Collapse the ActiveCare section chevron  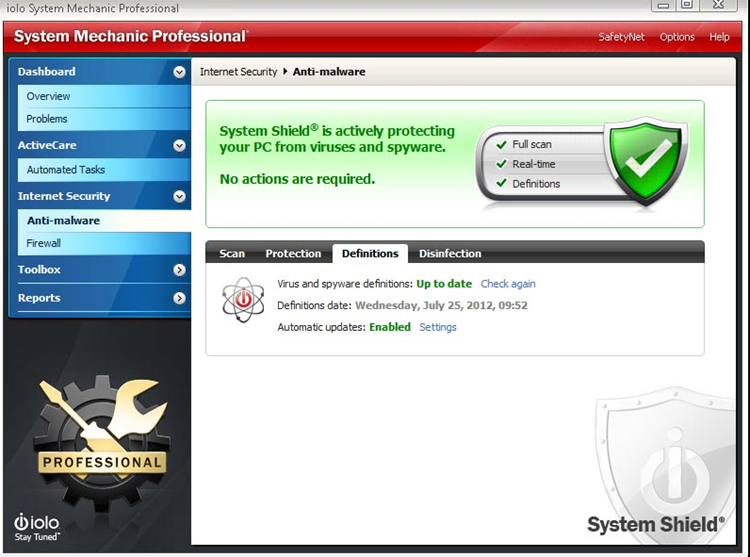(x=179, y=145)
